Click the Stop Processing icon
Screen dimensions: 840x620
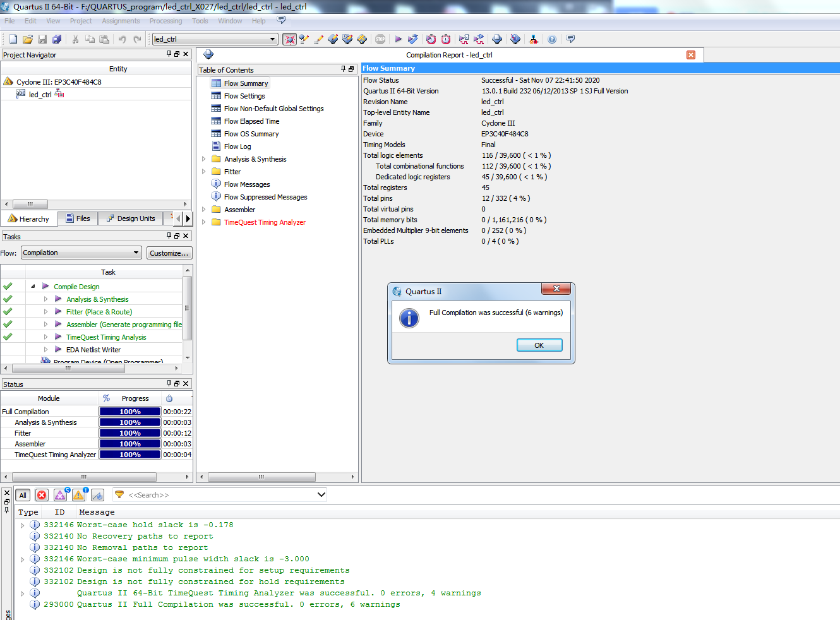[x=380, y=39]
